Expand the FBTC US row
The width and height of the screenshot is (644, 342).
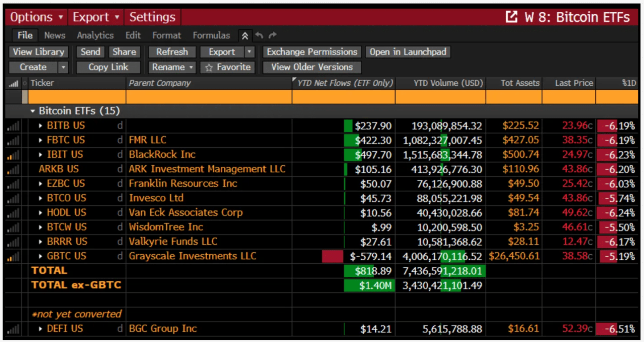(40, 140)
